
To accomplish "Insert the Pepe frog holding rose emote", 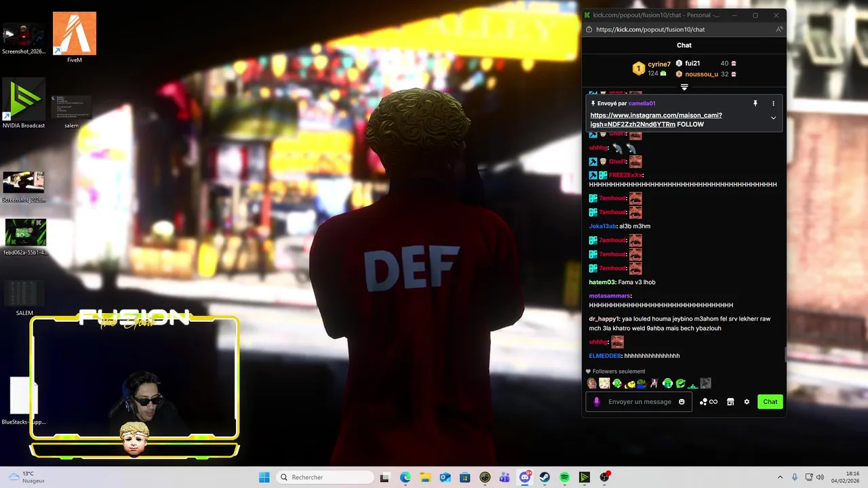I will pos(642,384).
